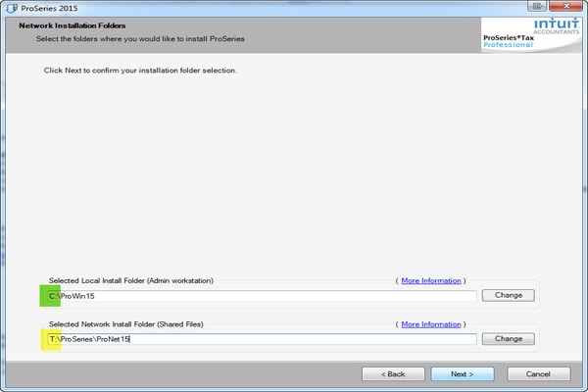The image size is (588, 392).
Task: Click the Selected Local Install Folder label
Action: pyautogui.click(x=131, y=280)
